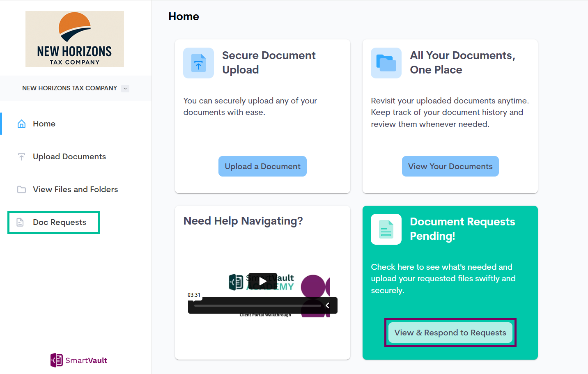This screenshot has height=374, width=588.
Task: Click the blue folders icon on documents card
Action: click(x=386, y=63)
